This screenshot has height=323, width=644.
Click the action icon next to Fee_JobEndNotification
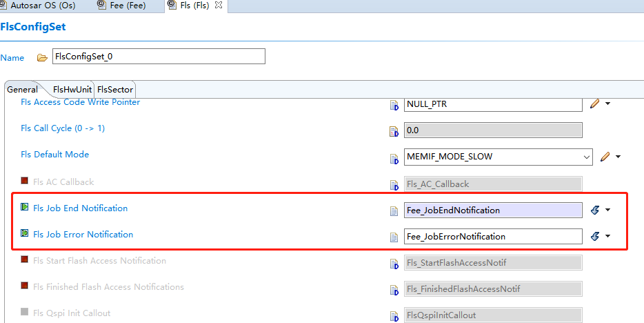click(x=595, y=211)
